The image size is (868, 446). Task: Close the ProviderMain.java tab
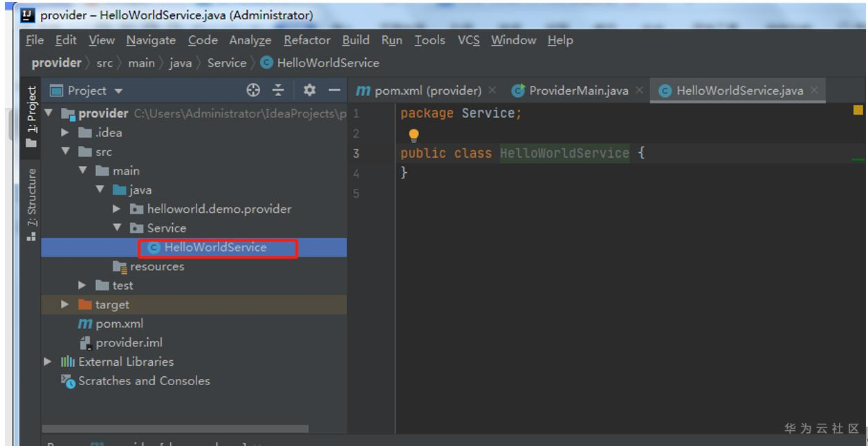click(x=639, y=91)
